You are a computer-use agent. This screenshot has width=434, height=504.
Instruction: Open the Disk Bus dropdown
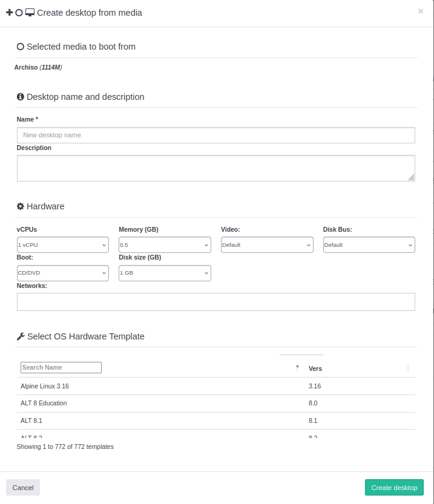[369, 245]
